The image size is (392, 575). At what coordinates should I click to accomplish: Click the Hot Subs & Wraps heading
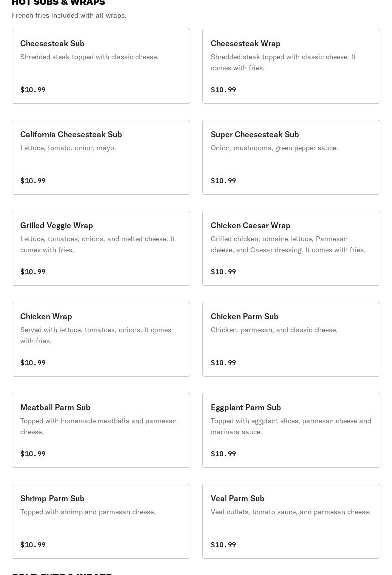[58, 2]
